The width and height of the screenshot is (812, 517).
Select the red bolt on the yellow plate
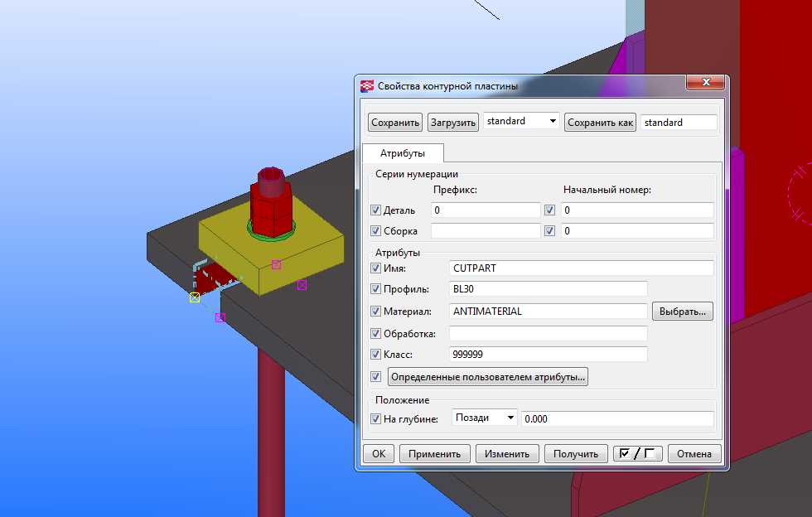tap(270, 201)
